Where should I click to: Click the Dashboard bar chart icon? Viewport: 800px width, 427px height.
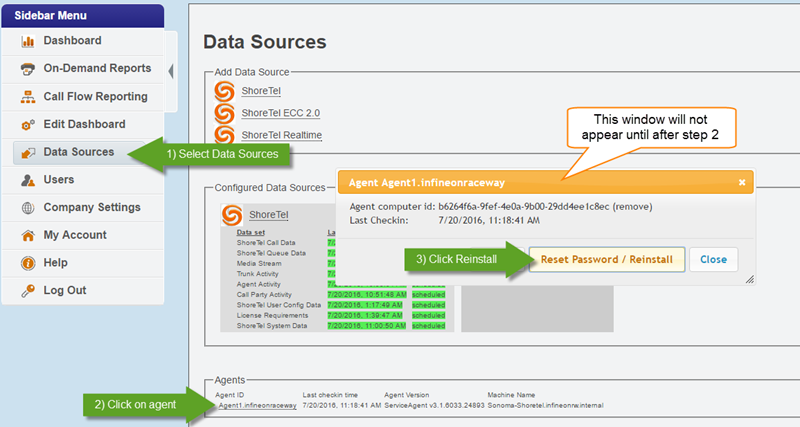[x=28, y=41]
